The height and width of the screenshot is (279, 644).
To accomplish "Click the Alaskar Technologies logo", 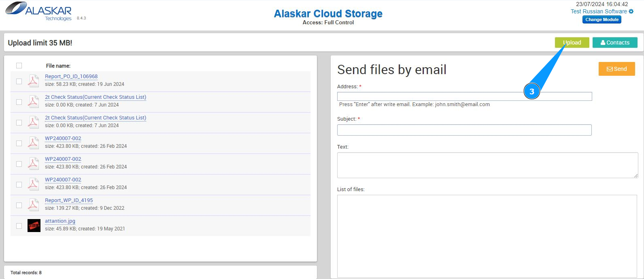I will [x=39, y=11].
